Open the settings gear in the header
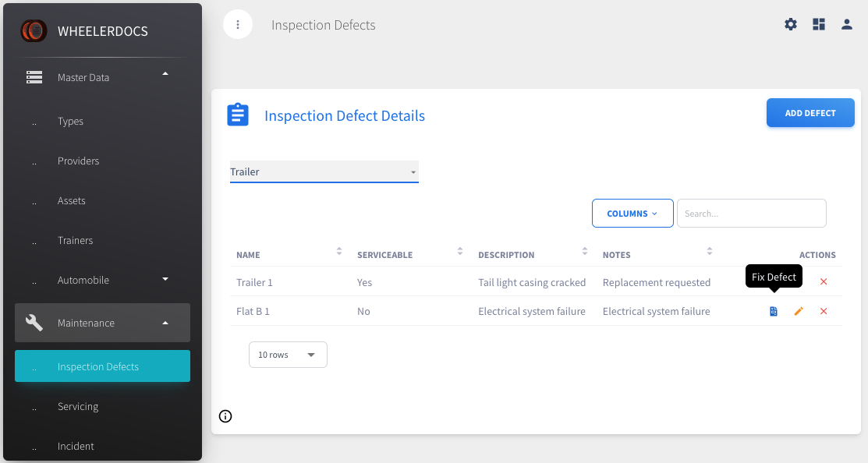This screenshot has width=868, height=463. pyautogui.click(x=791, y=24)
